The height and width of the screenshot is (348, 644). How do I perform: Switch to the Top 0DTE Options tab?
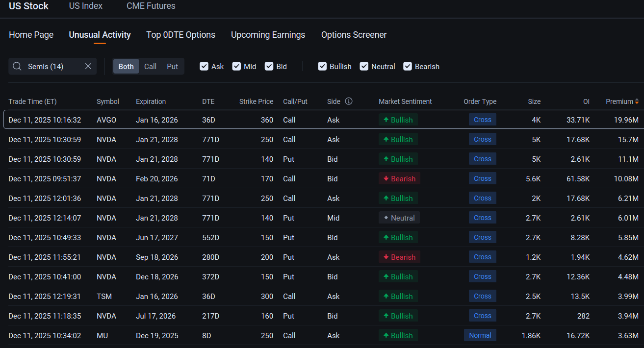[x=180, y=35]
